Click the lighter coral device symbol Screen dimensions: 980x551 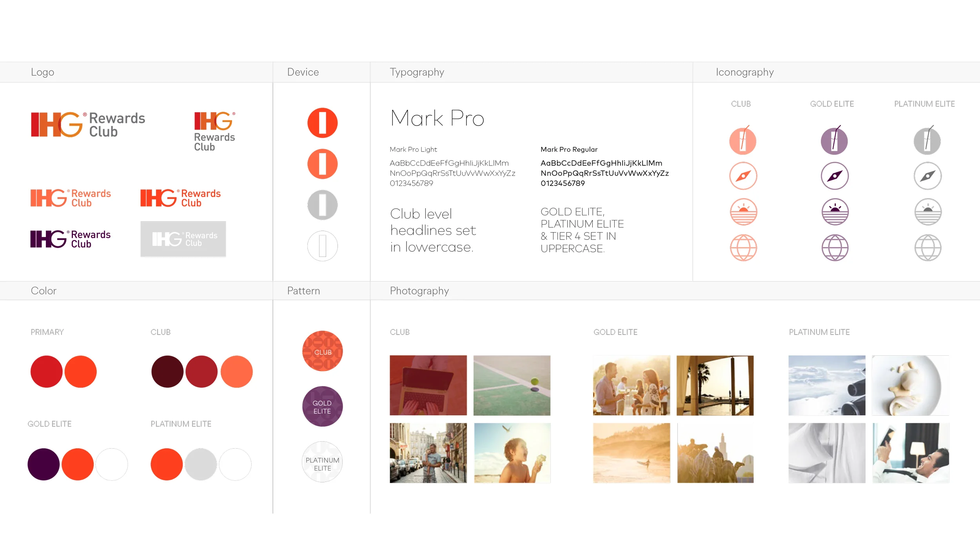pyautogui.click(x=323, y=164)
